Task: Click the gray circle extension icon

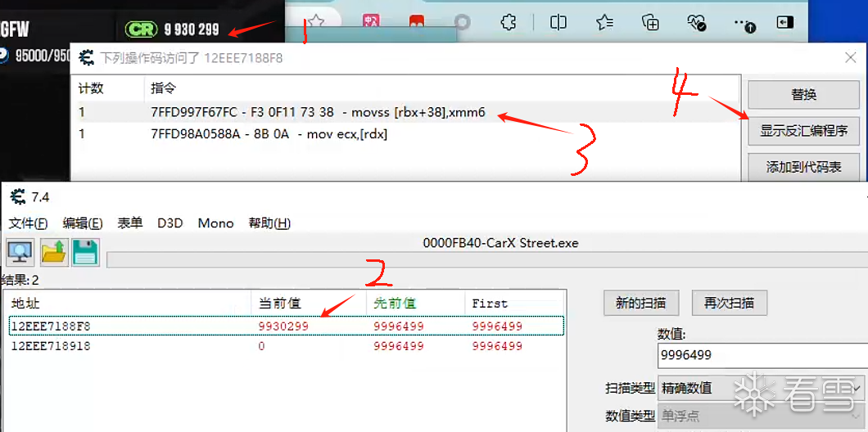Action: click(462, 23)
